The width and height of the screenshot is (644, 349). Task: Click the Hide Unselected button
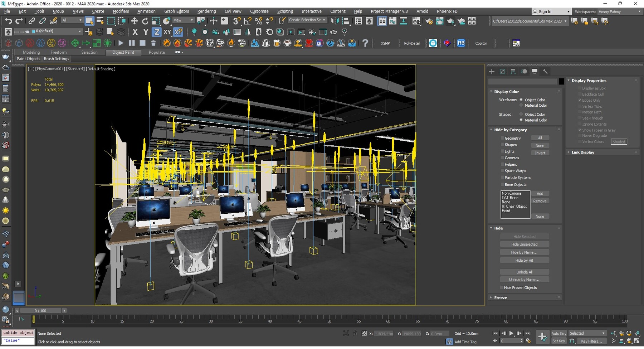coord(524,244)
